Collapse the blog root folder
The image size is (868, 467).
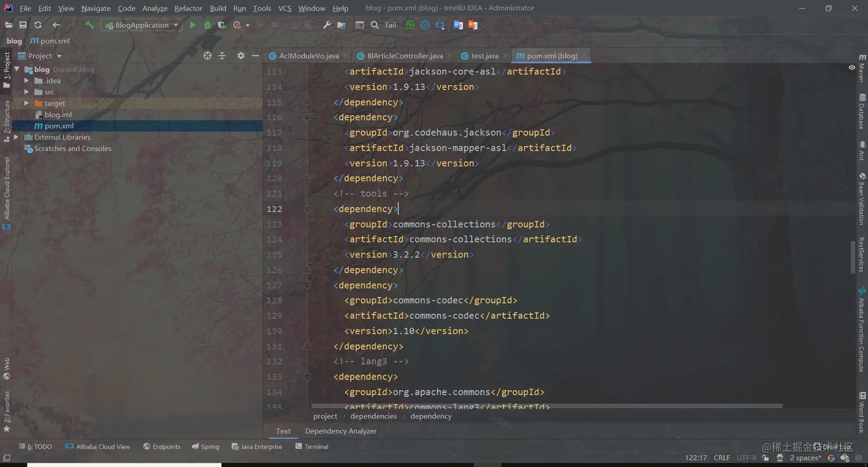(x=17, y=69)
